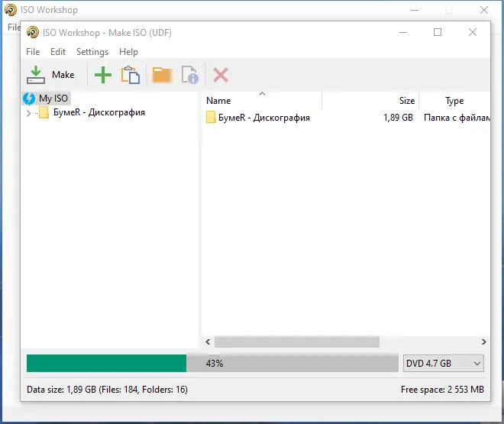This screenshot has width=504, height=424.
Task: Close the background ISO Workshop main window
Action: tap(484, 10)
